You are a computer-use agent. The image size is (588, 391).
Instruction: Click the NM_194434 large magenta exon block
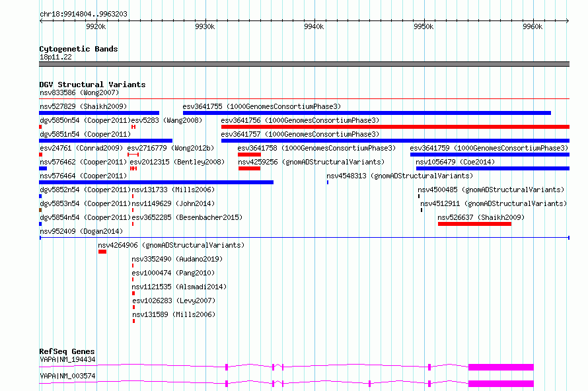501,367
